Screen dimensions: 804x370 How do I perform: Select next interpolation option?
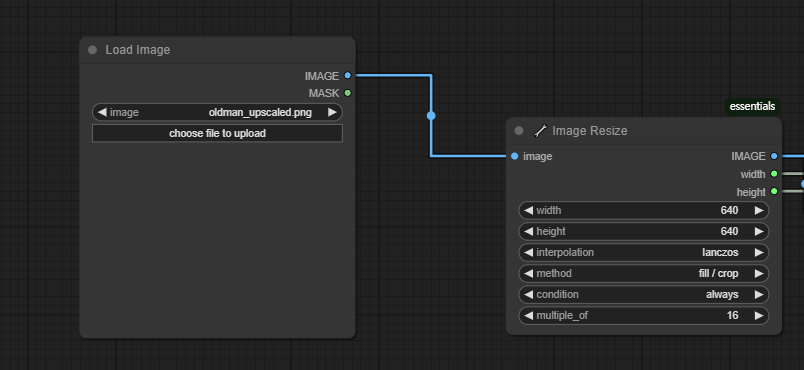pyautogui.click(x=759, y=253)
